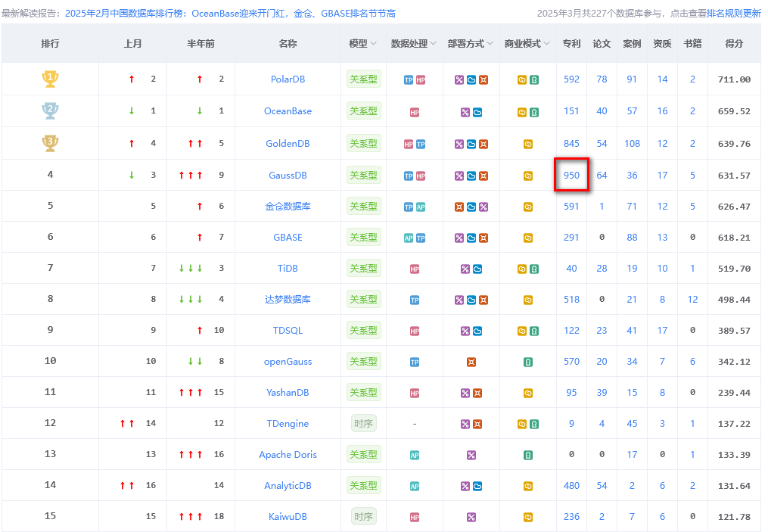The image size is (768, 532).
Task: Click the bronze trophy icon for rank 3
Action: tap(50, 143)
